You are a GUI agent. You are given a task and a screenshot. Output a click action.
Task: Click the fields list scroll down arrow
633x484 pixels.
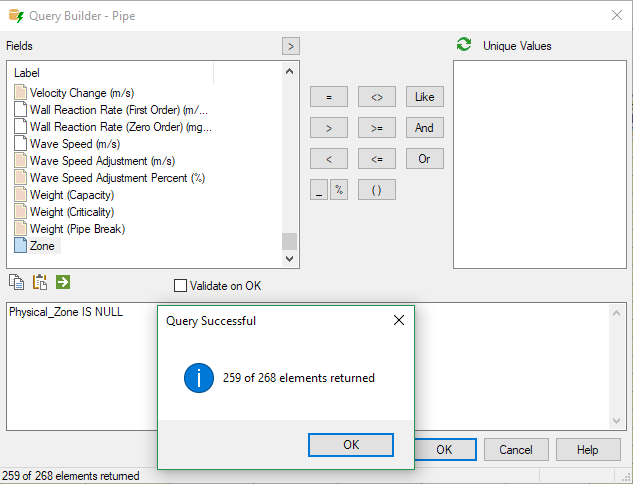click(289, 259)
